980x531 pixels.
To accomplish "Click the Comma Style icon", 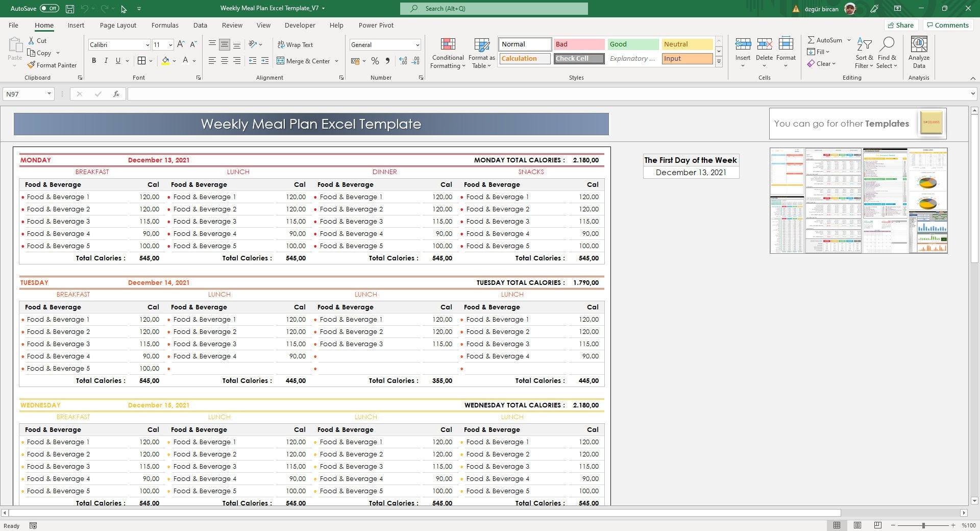I will tap(387, 61).
